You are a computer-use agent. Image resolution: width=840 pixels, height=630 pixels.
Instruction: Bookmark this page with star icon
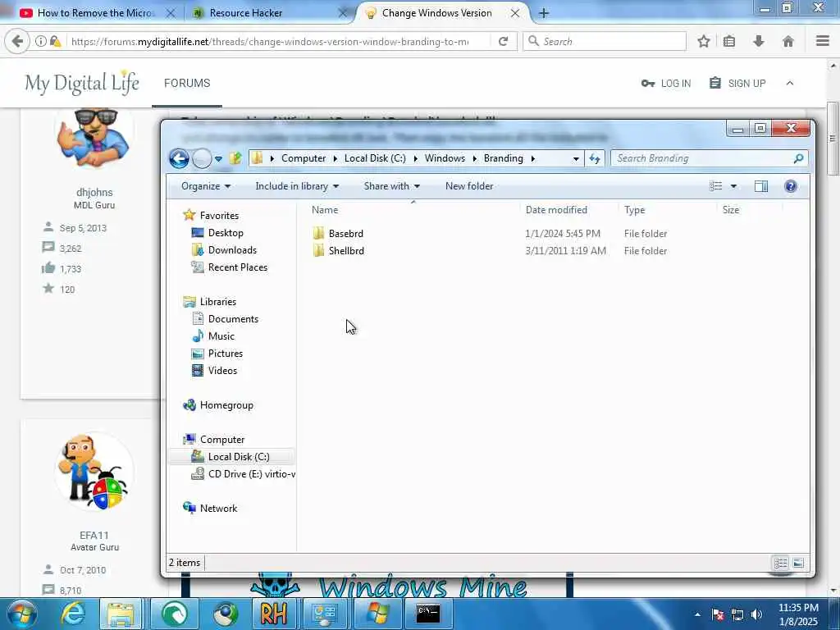pos(703,41)
